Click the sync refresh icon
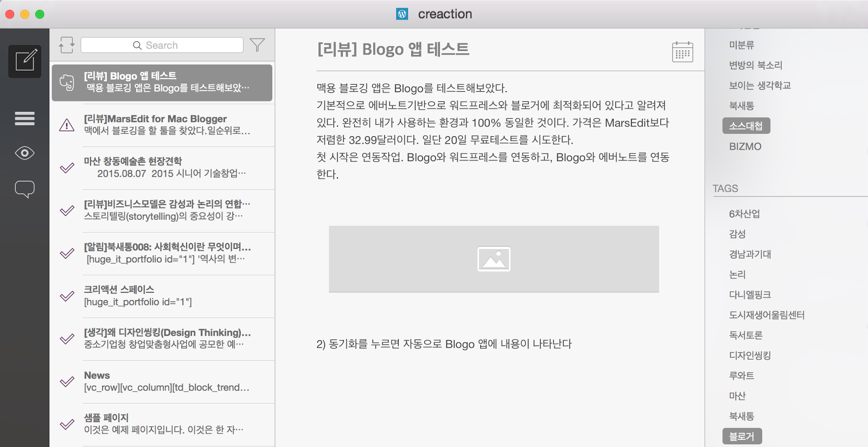This screenshot has height=447, width=868. 67,45
